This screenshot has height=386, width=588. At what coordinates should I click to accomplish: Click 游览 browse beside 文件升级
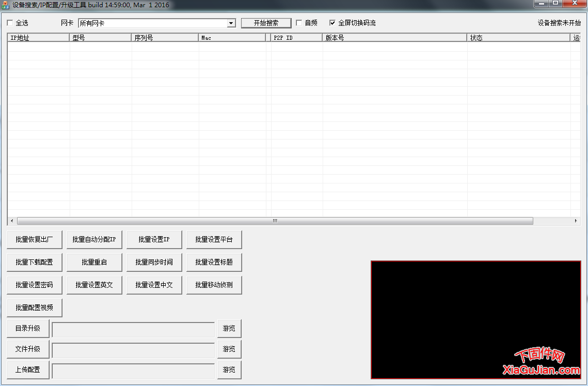(229, 349)
